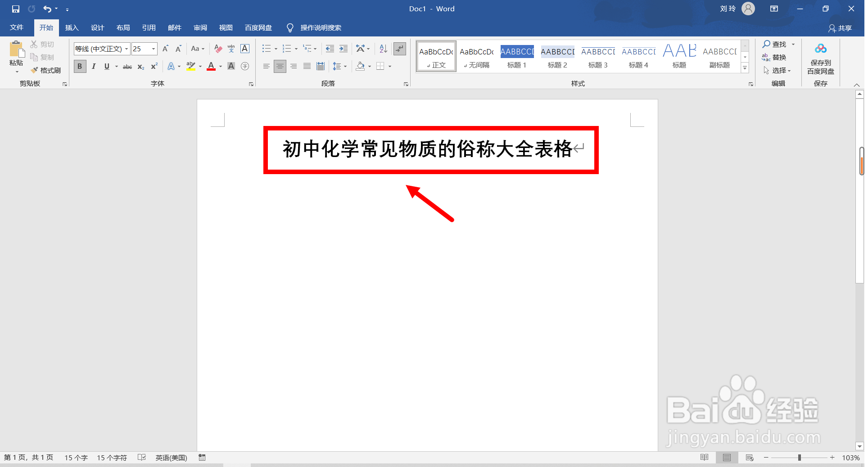Expand the line spacing options

[345, 66]
